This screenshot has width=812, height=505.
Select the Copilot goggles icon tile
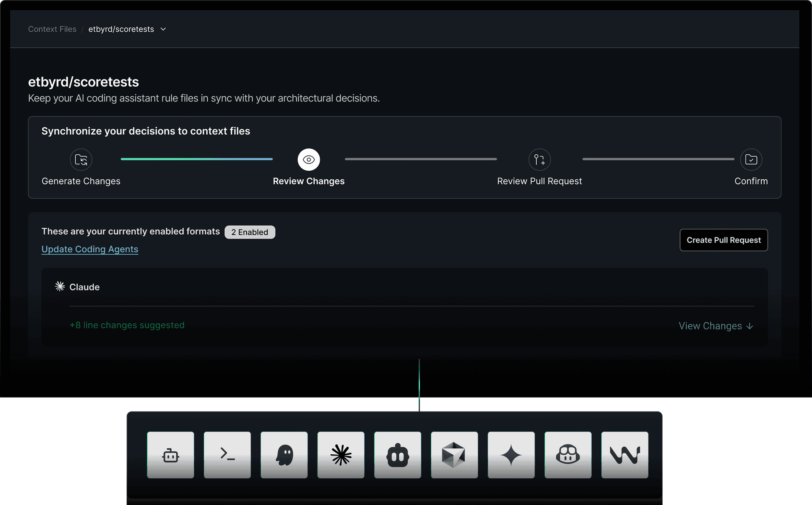coord(568,455)
